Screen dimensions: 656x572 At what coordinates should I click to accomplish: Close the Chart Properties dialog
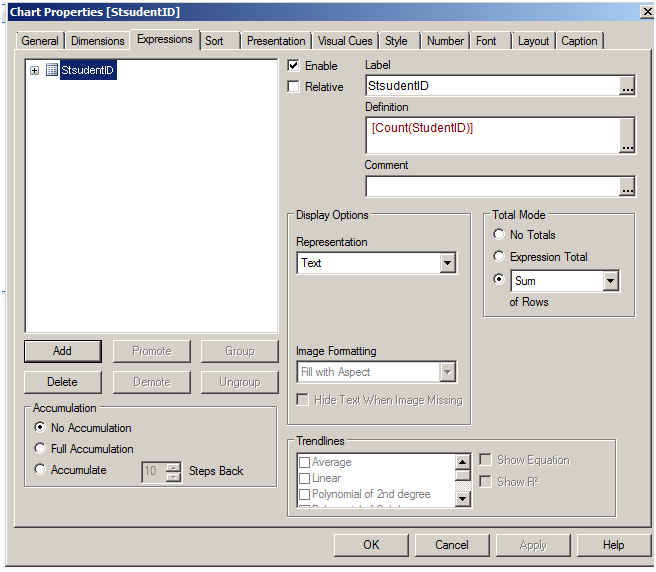(643, 12)
